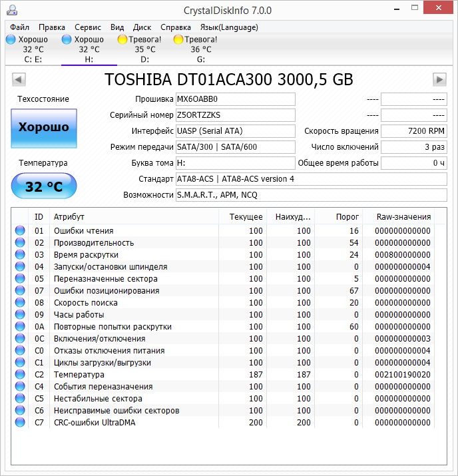
Task: Click the Raw-значения column header
Action: 399,217
